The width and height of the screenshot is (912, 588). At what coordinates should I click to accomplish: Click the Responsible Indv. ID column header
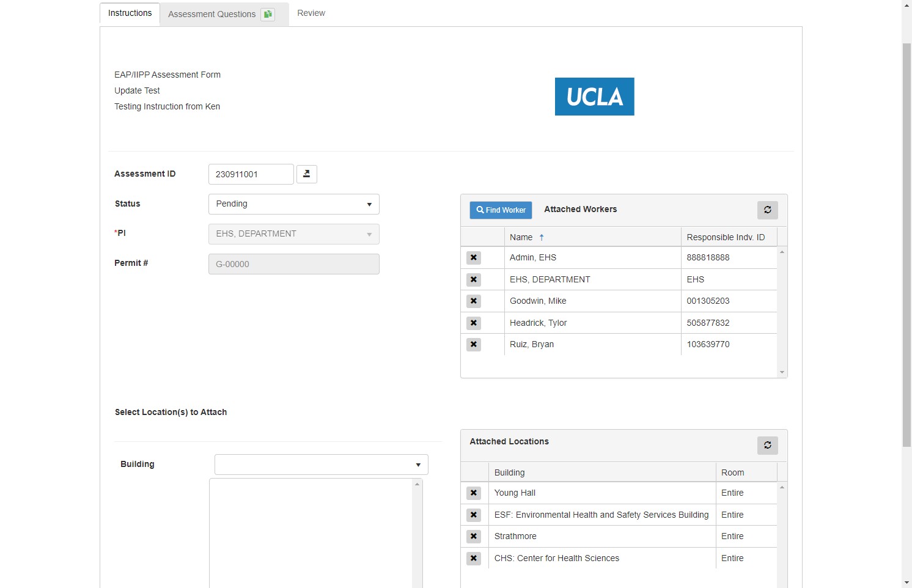point(729,237)
